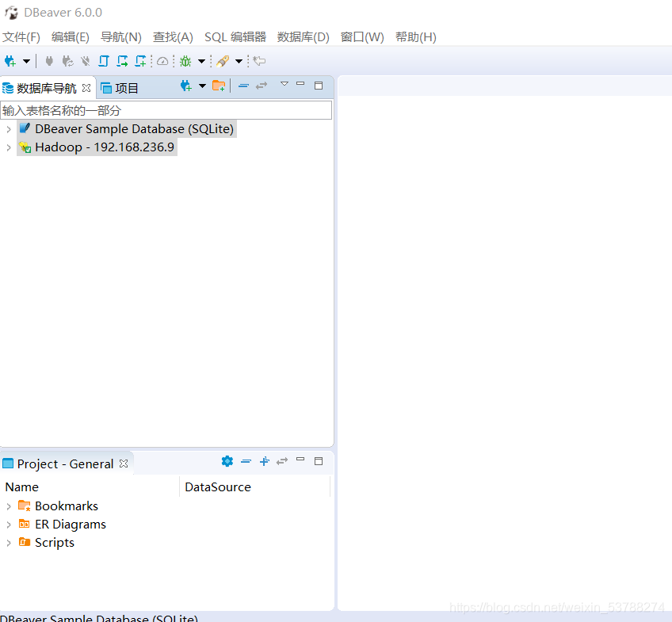Screen dimensions: 672x622
Task: Click the recent SQL script icon with green arrow
Action: 122,61
